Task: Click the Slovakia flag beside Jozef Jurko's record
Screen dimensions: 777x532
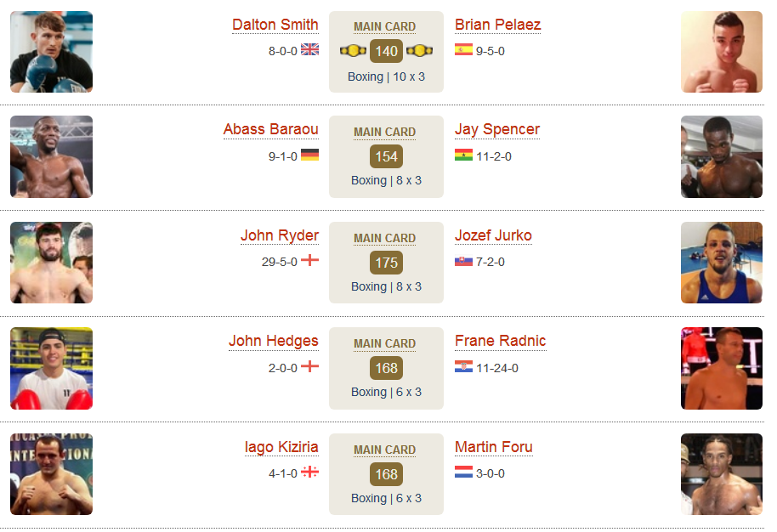Action: coord(463,261)
